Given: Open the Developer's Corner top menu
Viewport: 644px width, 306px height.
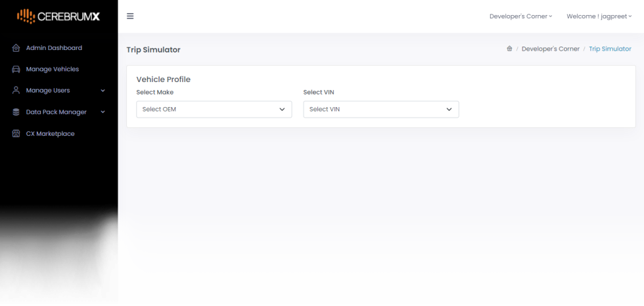Looking at the screenshot, I should tap(520, 16).
